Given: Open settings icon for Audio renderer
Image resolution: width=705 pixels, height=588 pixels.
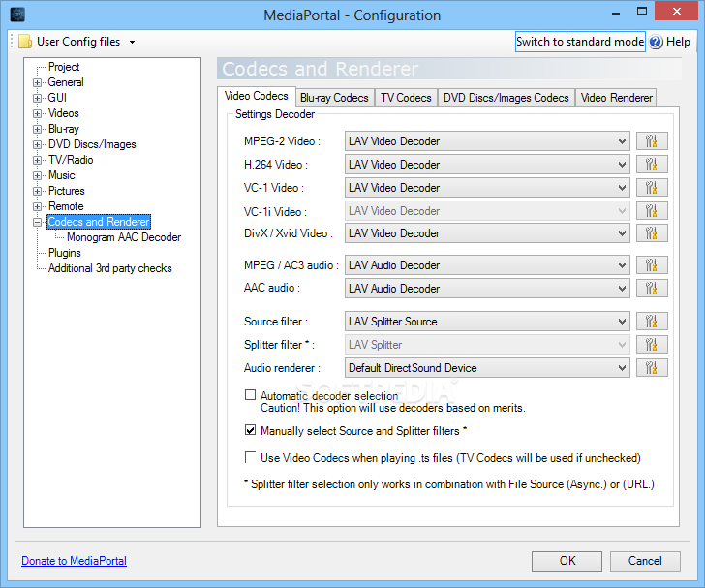Looking at the screenshot, I should pyautogui.click(x=652, y=368).
